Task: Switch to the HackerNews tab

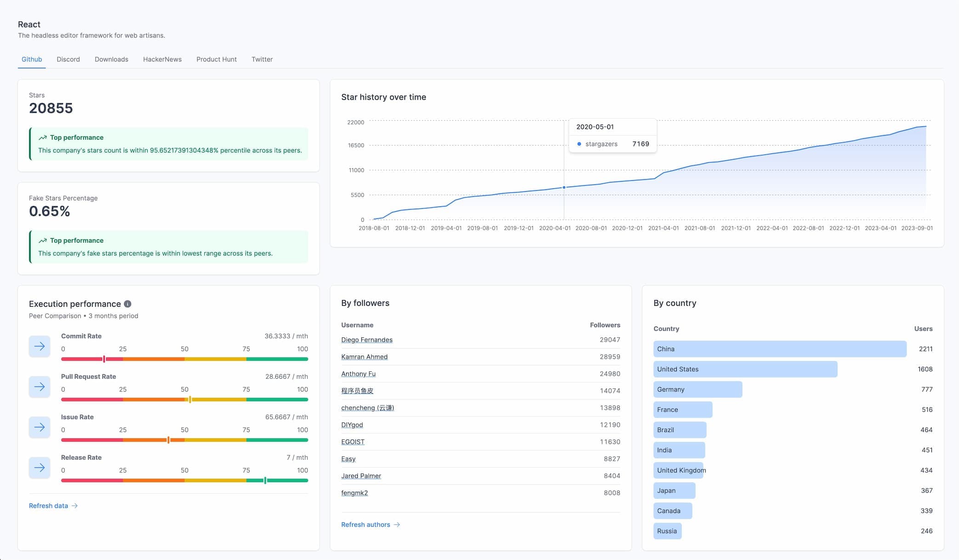Action: (x=162, y=59)
